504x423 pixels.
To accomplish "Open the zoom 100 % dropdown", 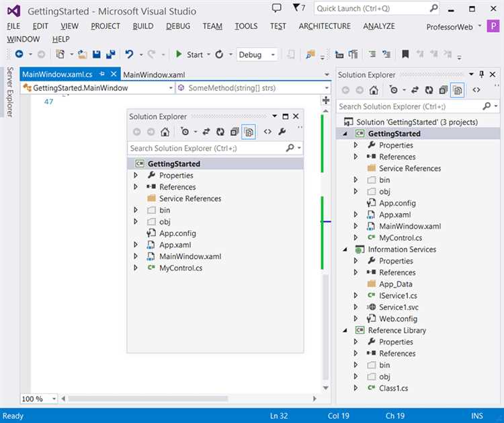I will 54,399.
